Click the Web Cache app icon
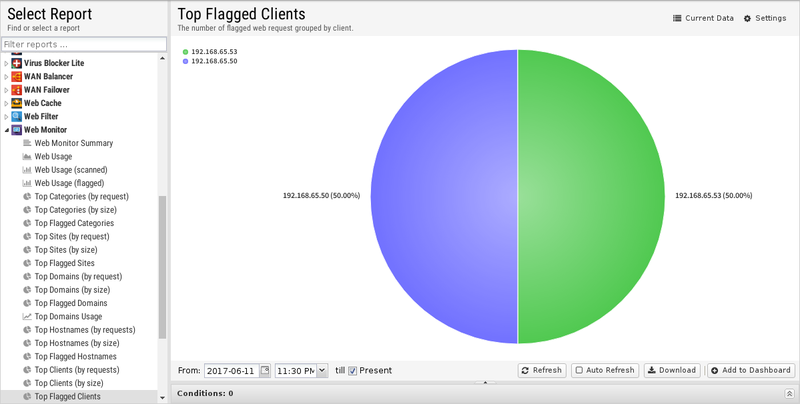The height and width of the screenshot is (404, 800). pos(16,103)
